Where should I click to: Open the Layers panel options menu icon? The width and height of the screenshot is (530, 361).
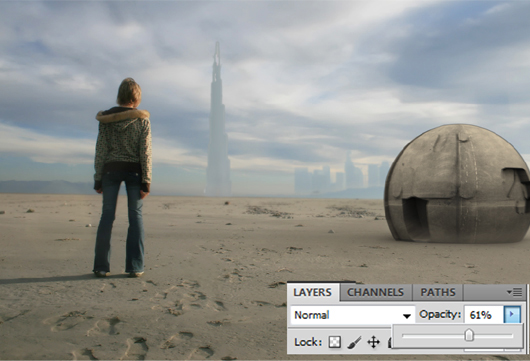[514, 292]
